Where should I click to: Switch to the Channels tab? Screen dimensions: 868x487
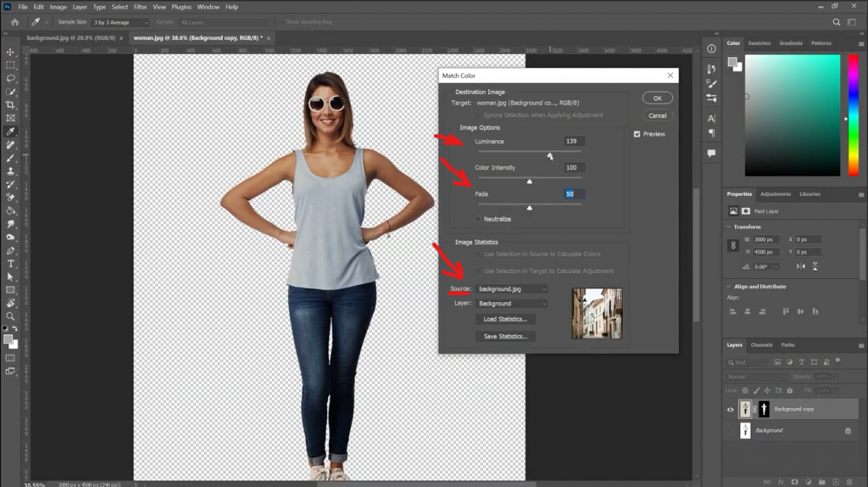click(x=761, y=345)
